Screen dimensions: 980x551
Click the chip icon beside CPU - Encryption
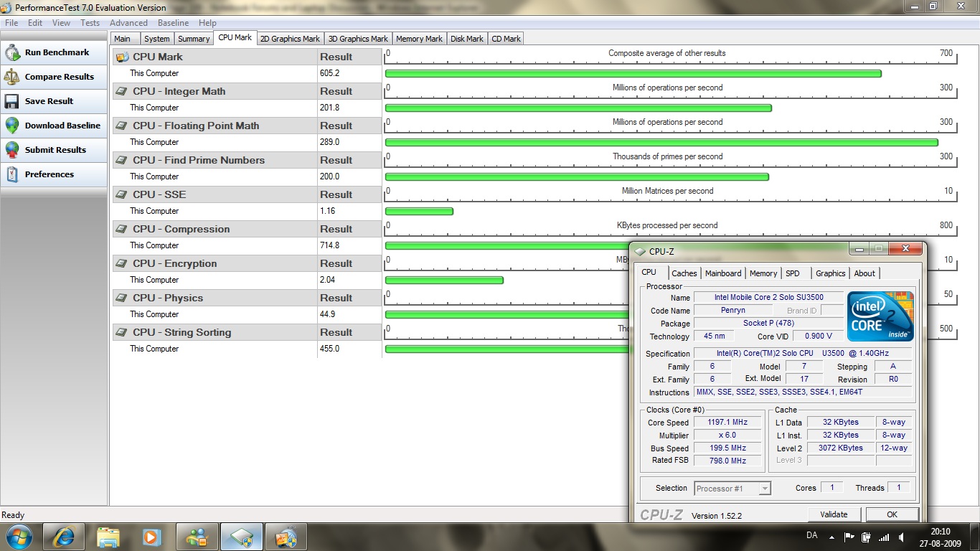coord(122,263)
